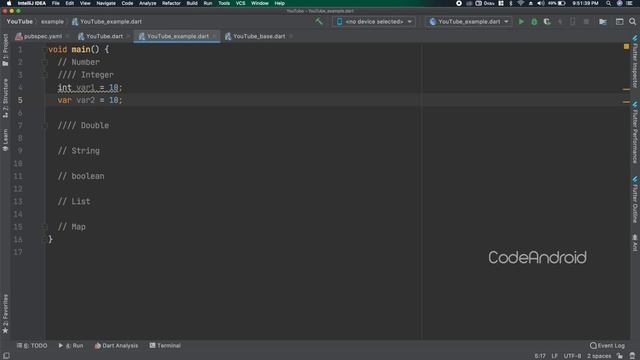Screen dimensions: 640x360
Task: Open the YouTube_example.dart run configuration dropdown
Action: point(469,21)
